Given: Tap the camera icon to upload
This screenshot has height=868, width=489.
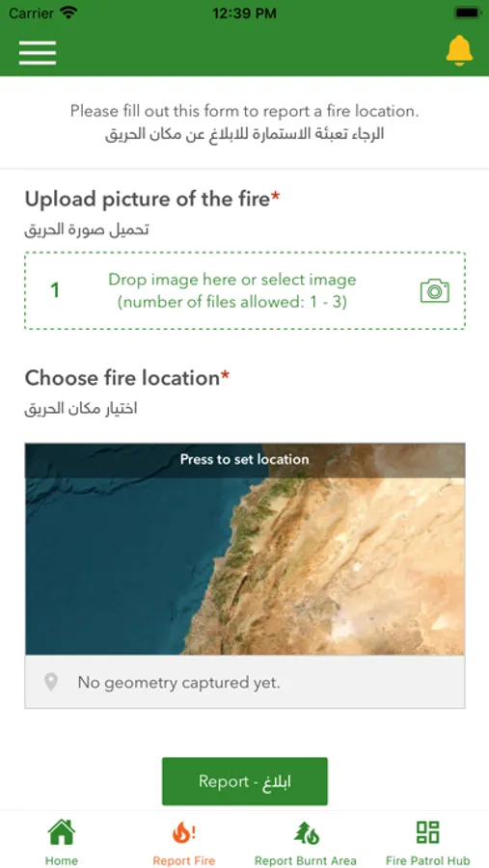Looking at the screenshot, I should pos(435,290).
